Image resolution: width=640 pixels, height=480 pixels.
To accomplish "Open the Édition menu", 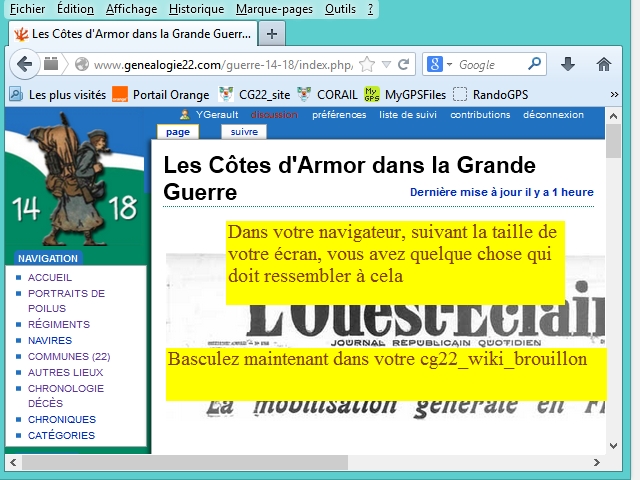I will pos(75,9).
